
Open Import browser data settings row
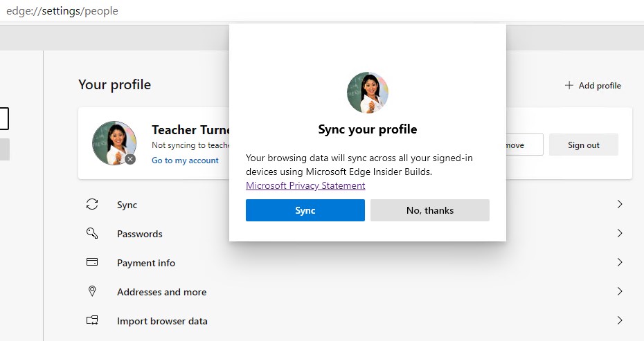[355, 321]
